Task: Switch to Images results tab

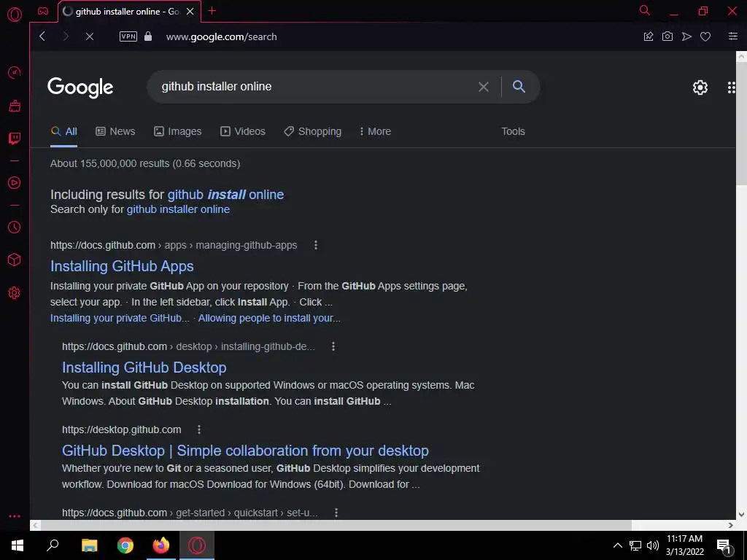Action: tap(178, 131)
